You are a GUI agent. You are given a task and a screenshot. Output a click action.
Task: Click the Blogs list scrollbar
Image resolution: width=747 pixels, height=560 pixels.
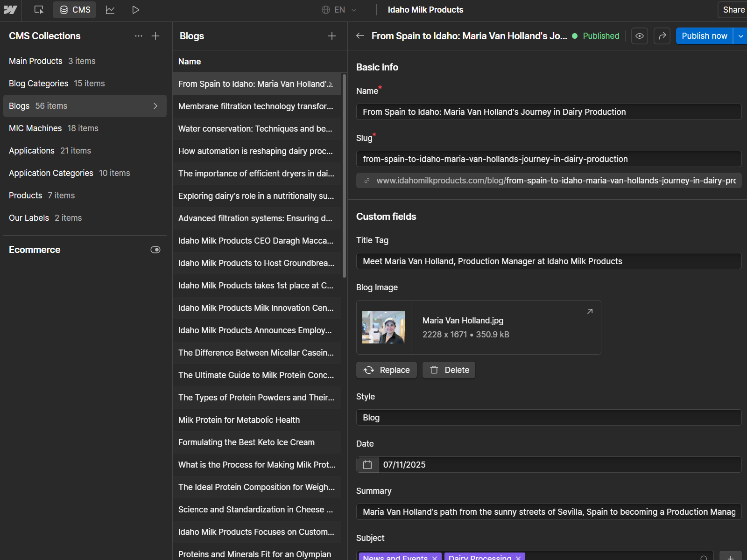[344, 175]
